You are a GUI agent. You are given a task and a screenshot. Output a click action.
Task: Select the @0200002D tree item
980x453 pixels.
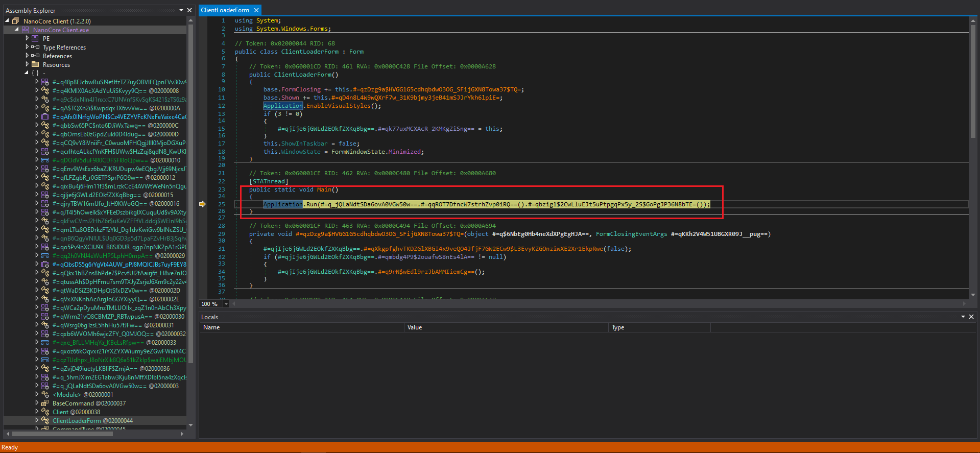pos(116,291)
